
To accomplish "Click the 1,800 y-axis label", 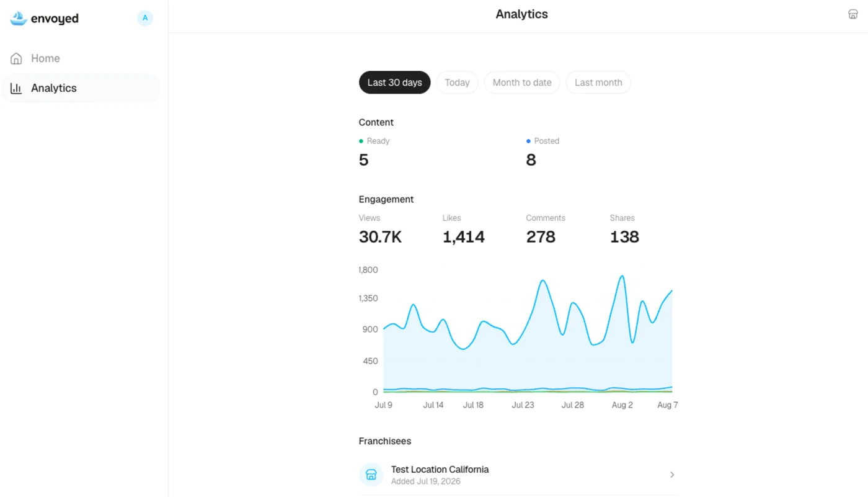I will coord(368,270).
